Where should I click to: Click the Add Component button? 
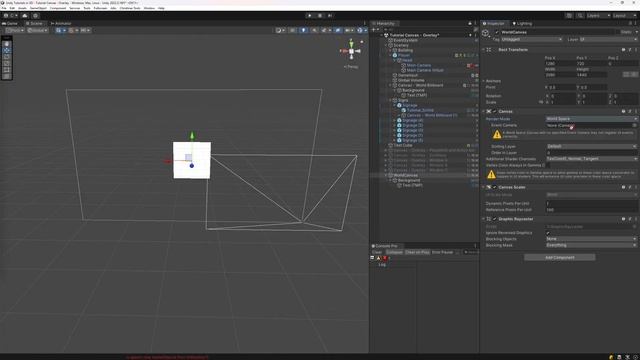click(560, 258)
